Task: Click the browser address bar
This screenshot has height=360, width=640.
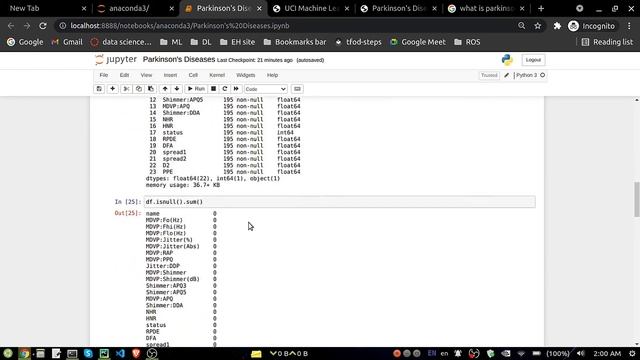Action: (x=286, y=26)
